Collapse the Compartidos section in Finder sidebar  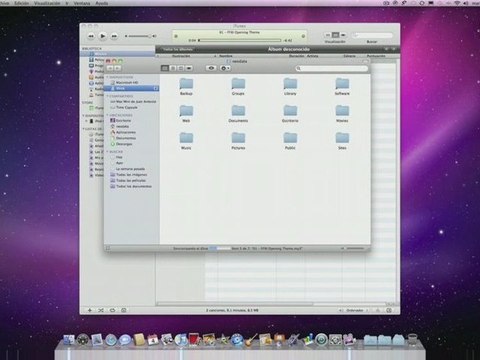pos(108,96)
